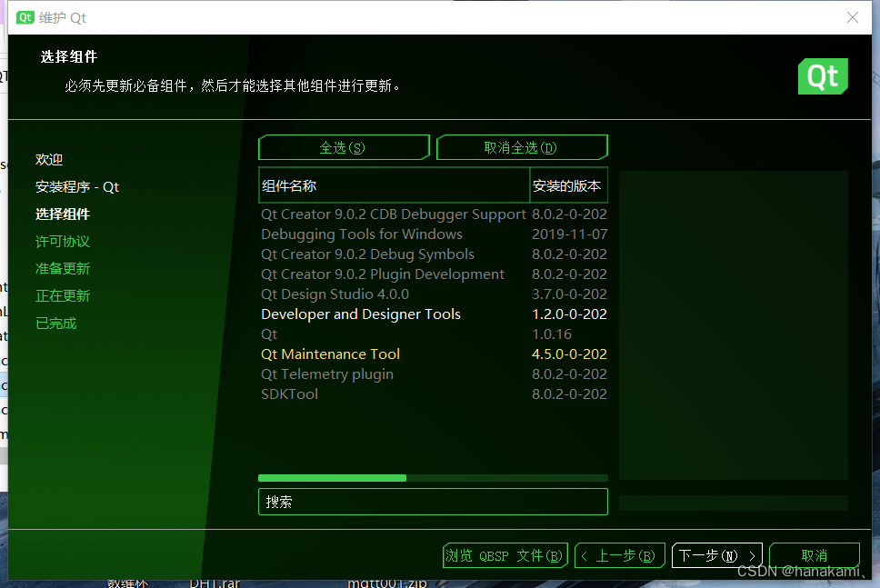Image resolution: width=880 pixels, height=588 pixels.
Task: Select Qt Creator 9.0.2 Debug Symbols row
Action: (433, 254)
